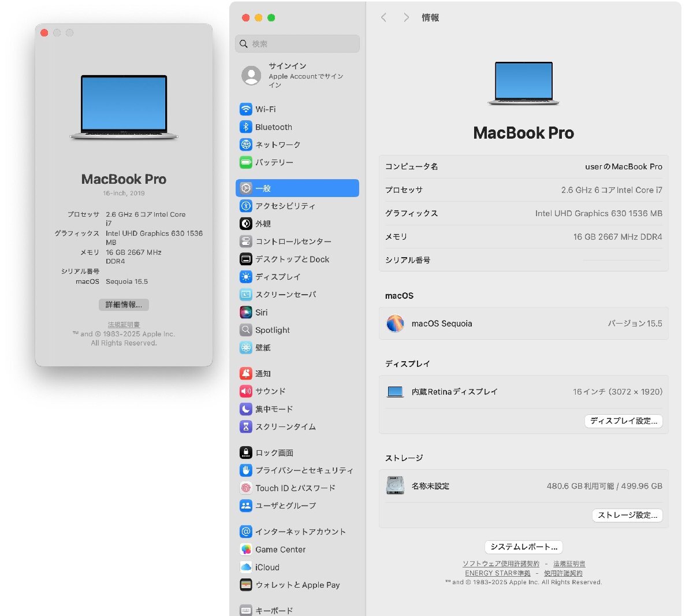The width and height of the screenshot is (693, 616).
Task: Click the 内蔵Retinaディスプレイ display icon
Action: click(395, 392)
